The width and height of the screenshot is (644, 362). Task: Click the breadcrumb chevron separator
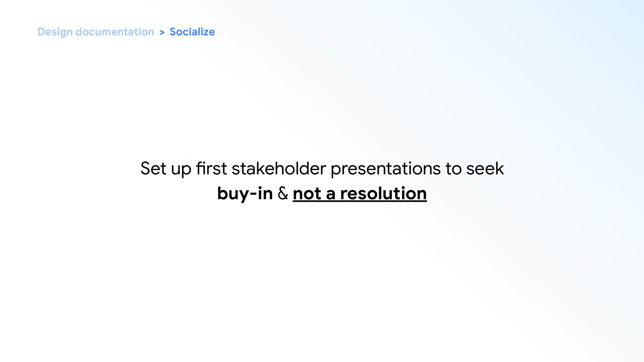pos(162,32)
